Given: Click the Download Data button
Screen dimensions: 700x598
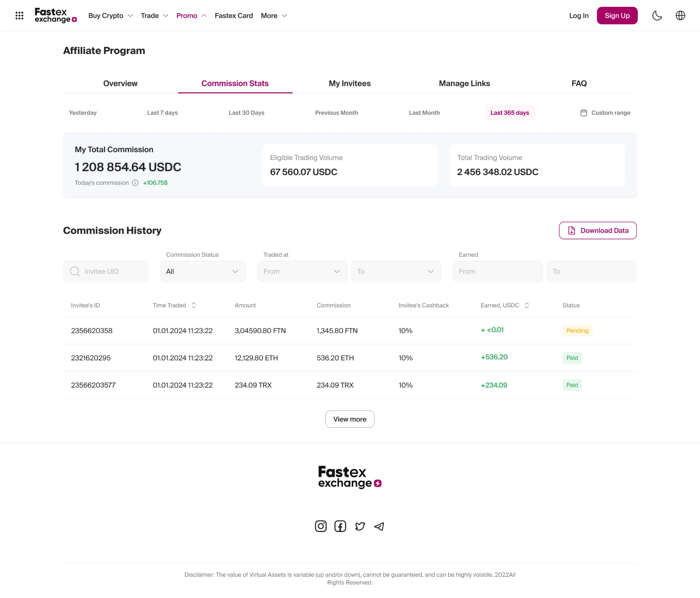Looking at the screenshot, I should [597, 230].
